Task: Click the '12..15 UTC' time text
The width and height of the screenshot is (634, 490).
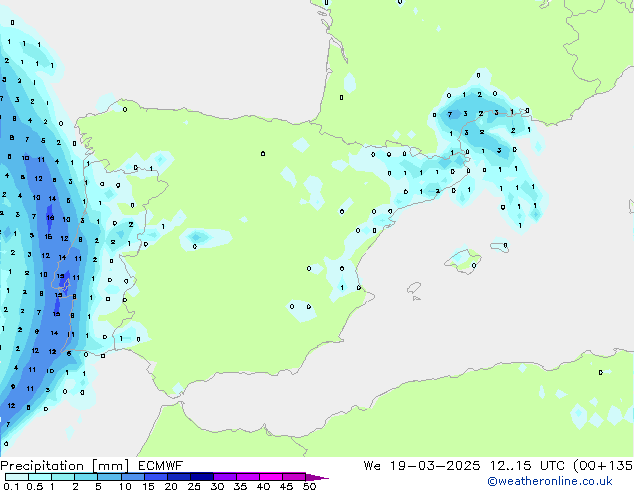Action: (527, 466)
